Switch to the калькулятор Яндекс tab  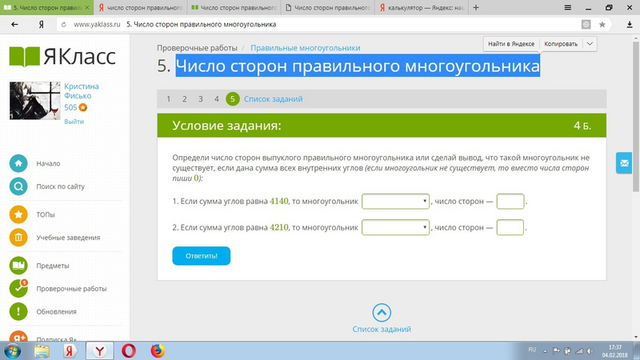coord(422,8)
